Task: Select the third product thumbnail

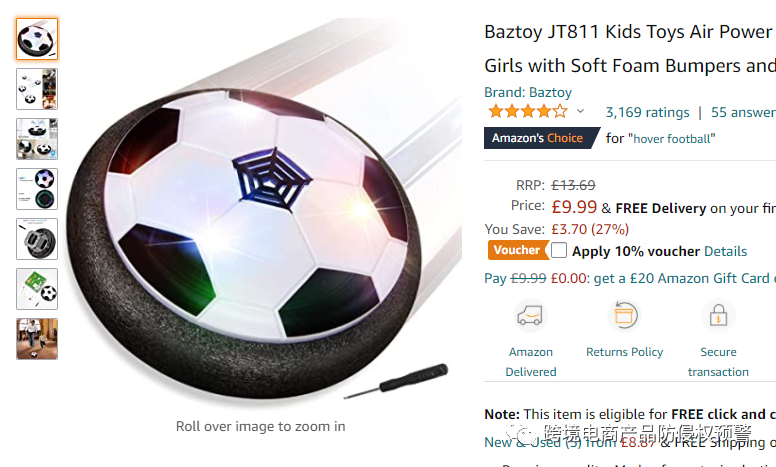Action: pyautogui.click(x=37, y=139)
